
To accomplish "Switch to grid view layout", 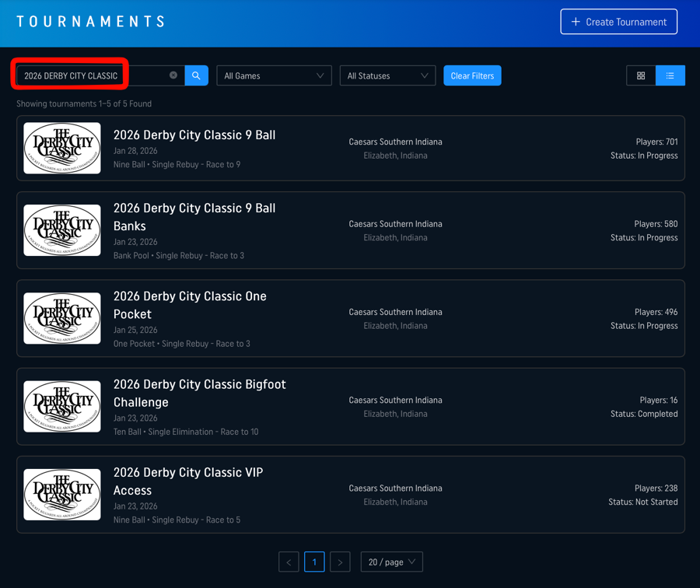I will click(641, 75).
